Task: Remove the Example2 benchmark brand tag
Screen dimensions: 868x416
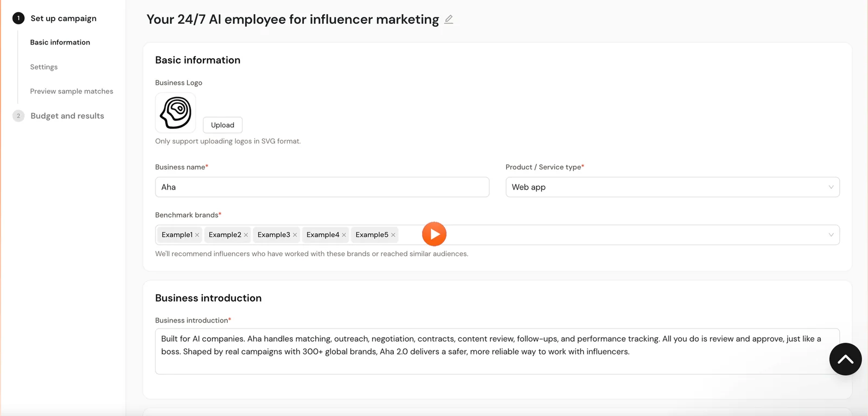Action: pyautogui.click(x=246, y=235)
